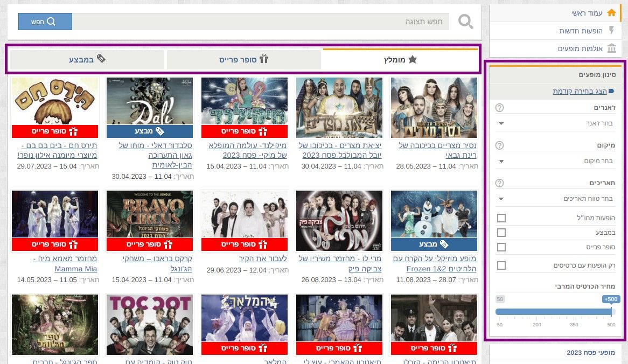The image size is (628, 364).
Task: Click the magnifying glass icon beside search field
Action: pos(466,22)
